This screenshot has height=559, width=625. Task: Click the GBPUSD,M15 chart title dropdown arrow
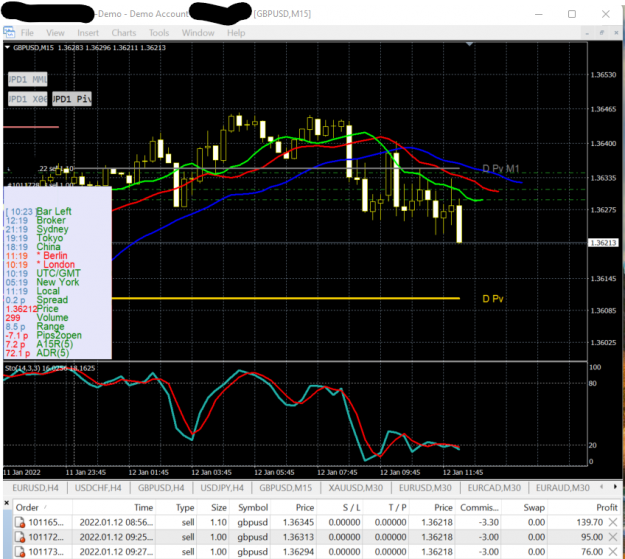(x=8, y=47)
